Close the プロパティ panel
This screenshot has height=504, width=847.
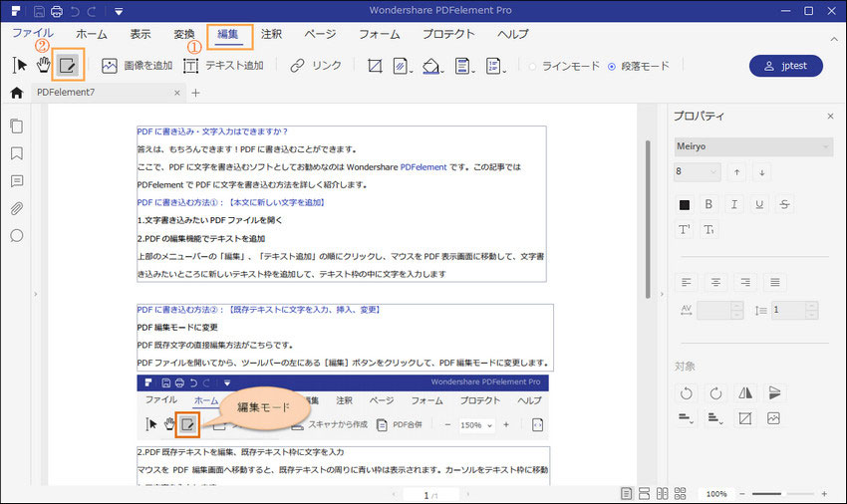[830, 117]
